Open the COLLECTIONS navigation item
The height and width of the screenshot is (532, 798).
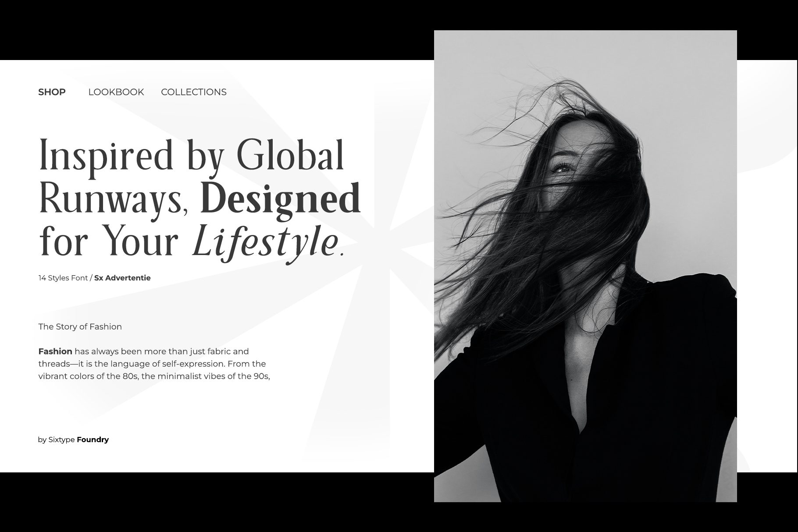click(193, 92)
